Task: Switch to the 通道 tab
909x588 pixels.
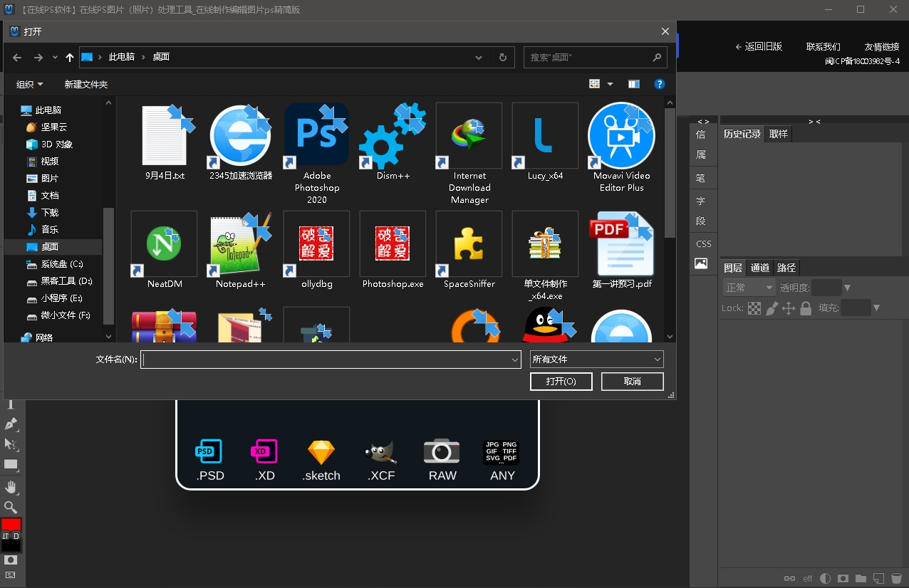Action: click(x=760, y=268)
